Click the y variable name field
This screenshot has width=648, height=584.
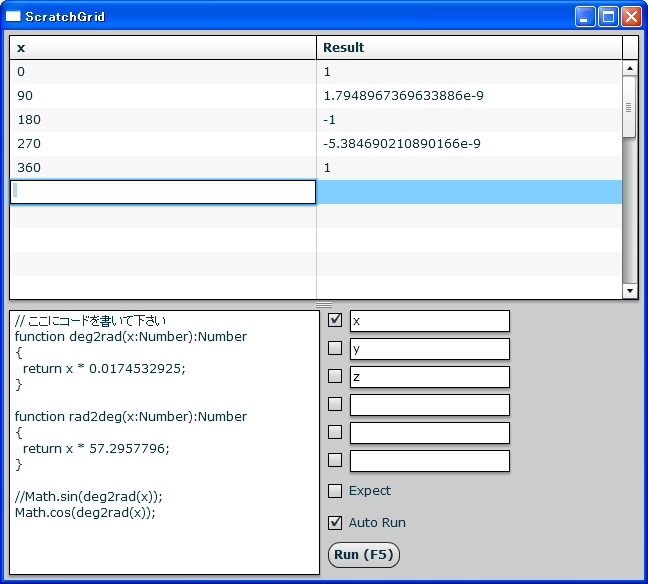[430, 349]
